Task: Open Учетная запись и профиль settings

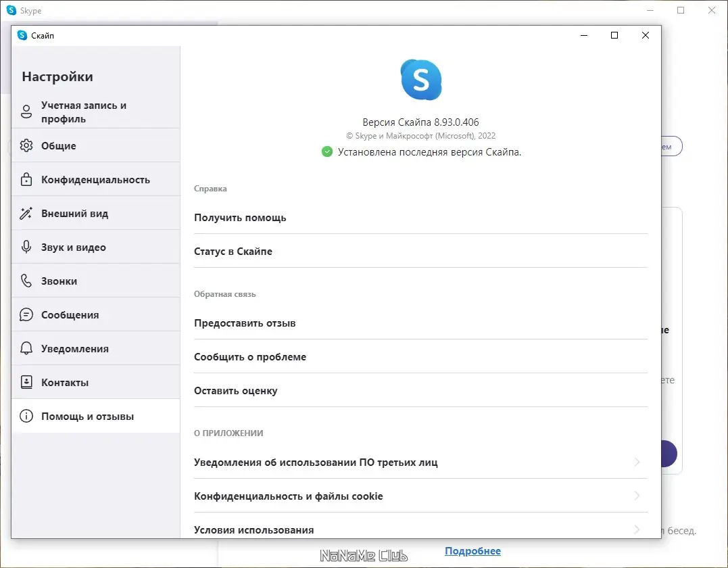Action: (x=95, y=112)
